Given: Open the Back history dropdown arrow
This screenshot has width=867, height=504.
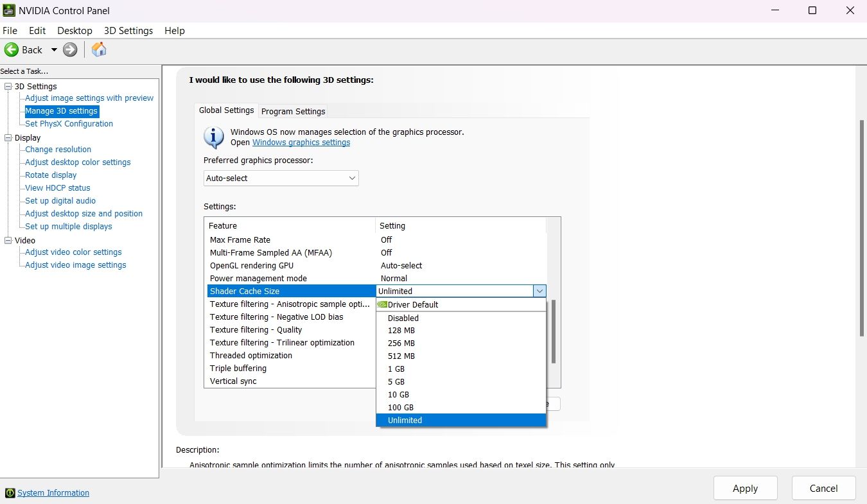Looking at the screenshot, I should (54, 49).
